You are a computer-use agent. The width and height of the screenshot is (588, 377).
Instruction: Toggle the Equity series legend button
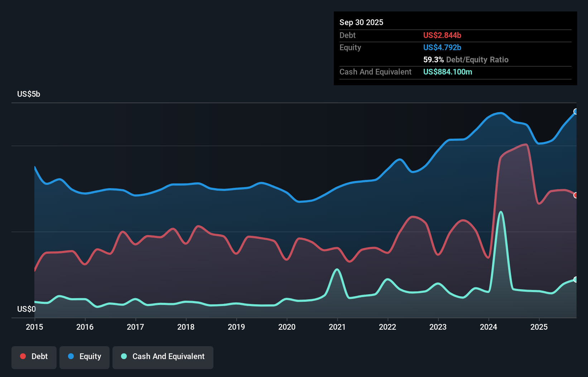point(85,357)
